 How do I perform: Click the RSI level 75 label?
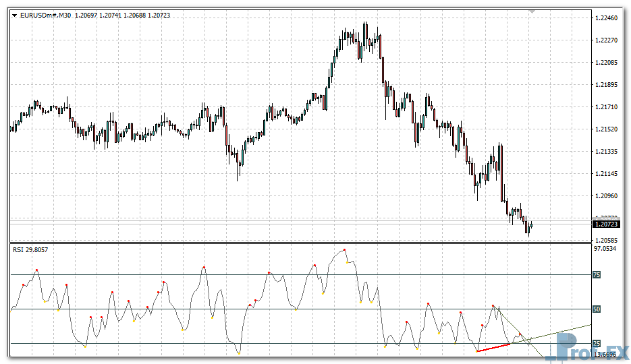click(x=596, y=275)
